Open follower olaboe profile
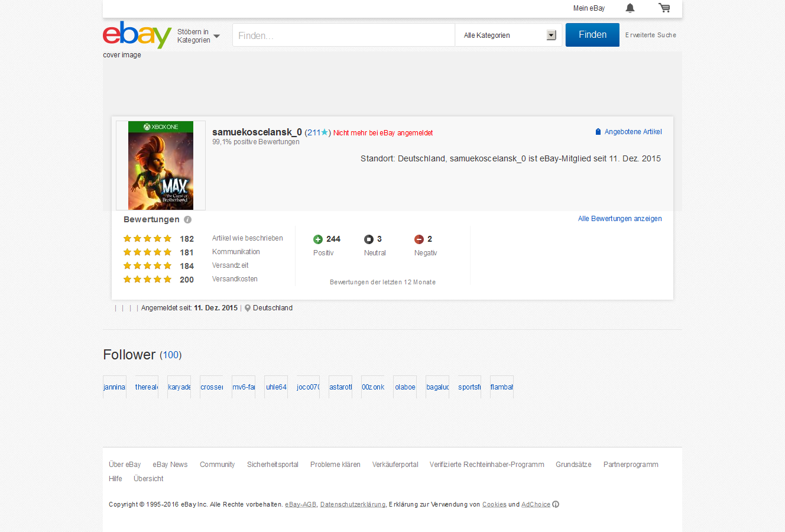785x532 pixels. pyautogui.click(x=405, y=387)
